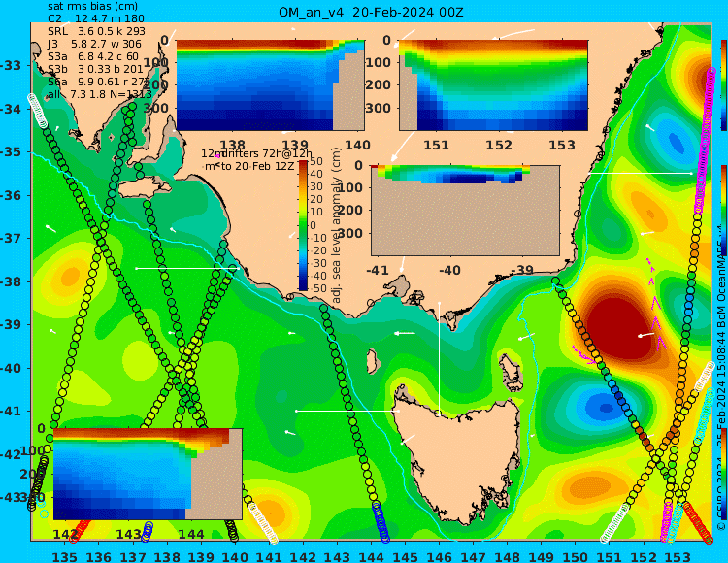Viewport: 728px width, 563px height.
Task: Click longitude label 135 on bottom axis
Action: click(64, 556)
